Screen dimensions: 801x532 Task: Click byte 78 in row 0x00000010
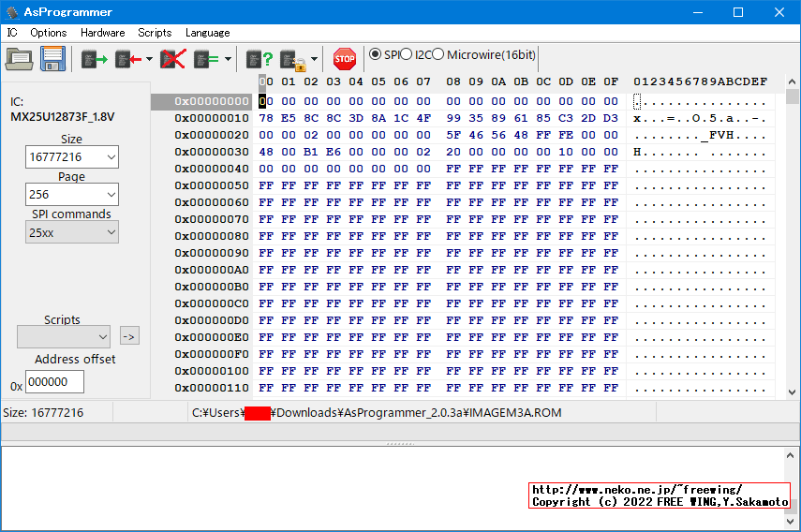pyautogui.click(x=266, y=118)
